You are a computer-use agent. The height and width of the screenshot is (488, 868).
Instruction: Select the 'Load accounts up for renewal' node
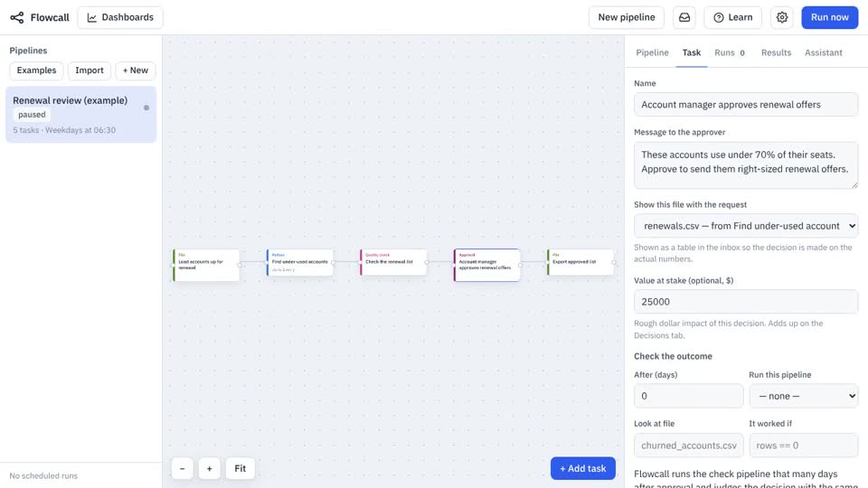point(206,265)
